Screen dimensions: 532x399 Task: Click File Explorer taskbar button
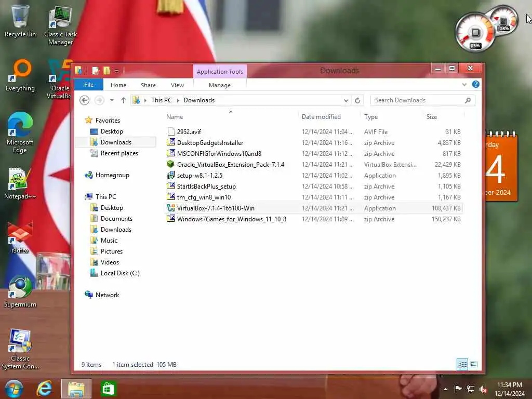coord(76,389)
